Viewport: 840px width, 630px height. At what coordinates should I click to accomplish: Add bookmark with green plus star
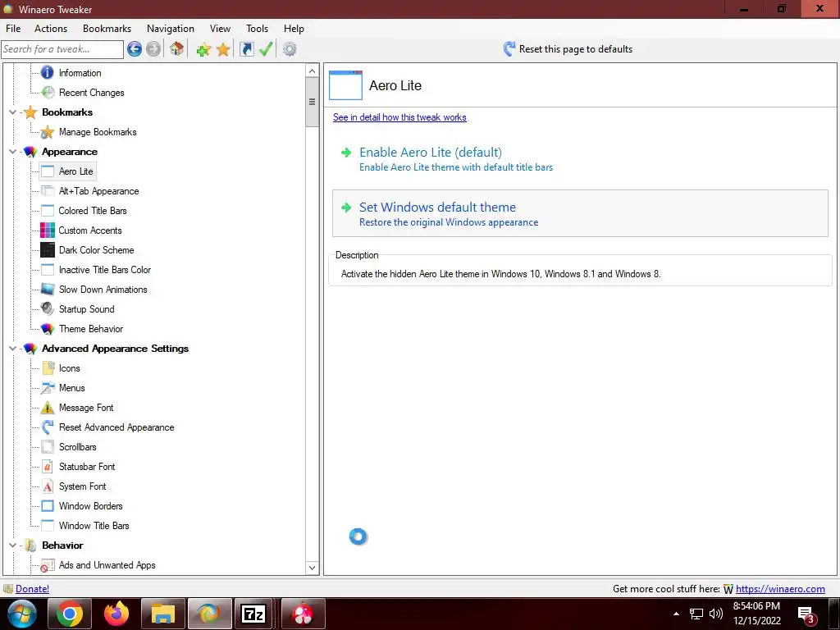point(203,50)
